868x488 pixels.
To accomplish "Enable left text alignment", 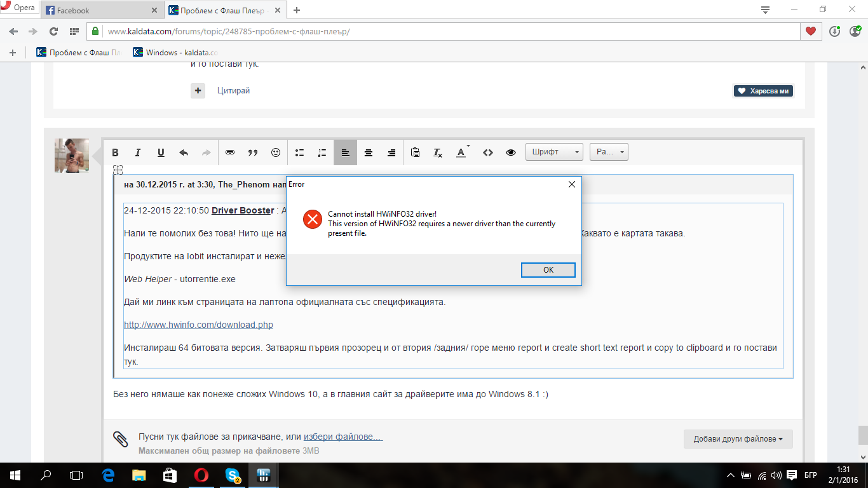I will click(x=345, y=152).
